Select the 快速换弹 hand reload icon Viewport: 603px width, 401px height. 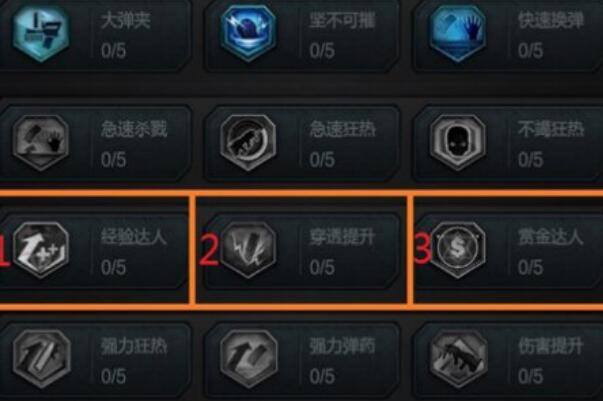point(457,32)
